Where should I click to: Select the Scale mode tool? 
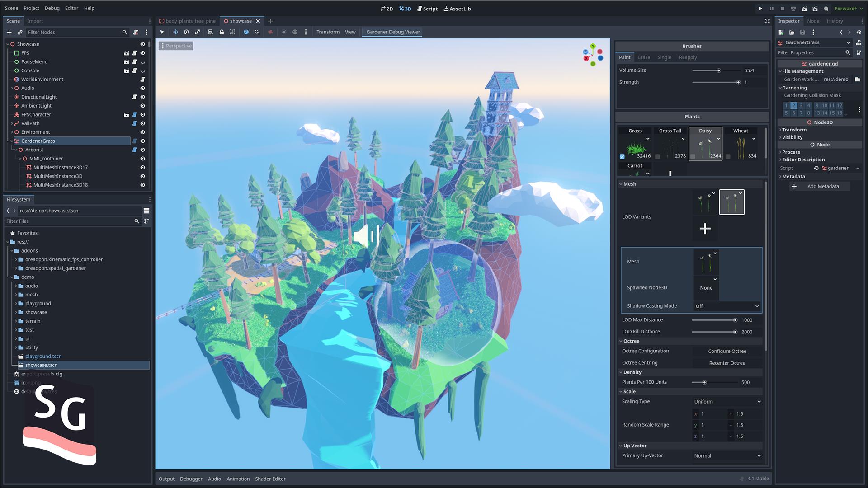tap(197, 32)
